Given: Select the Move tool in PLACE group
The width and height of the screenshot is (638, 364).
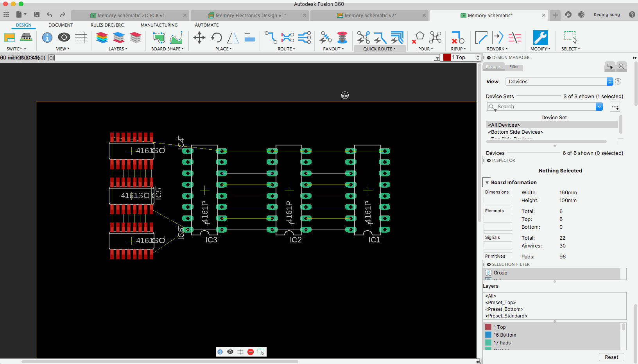Looking at the screenshot, I should [x=199, y=38].
